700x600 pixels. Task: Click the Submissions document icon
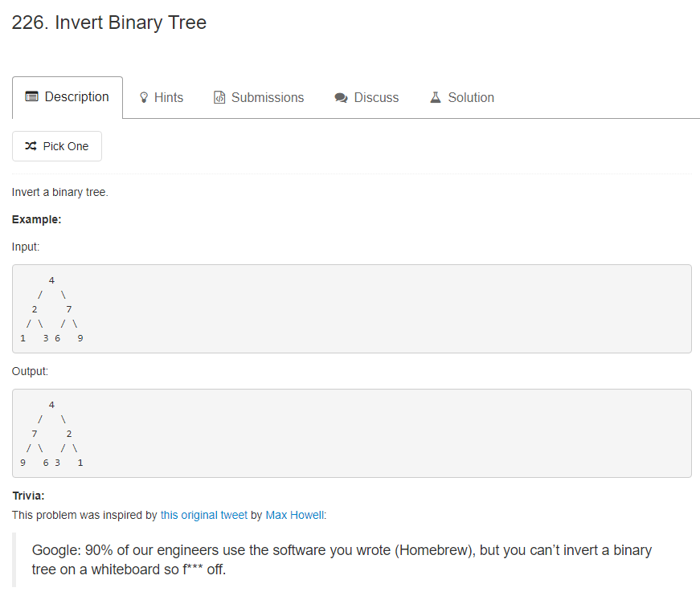pyautogui.click(x=219, y=96)
